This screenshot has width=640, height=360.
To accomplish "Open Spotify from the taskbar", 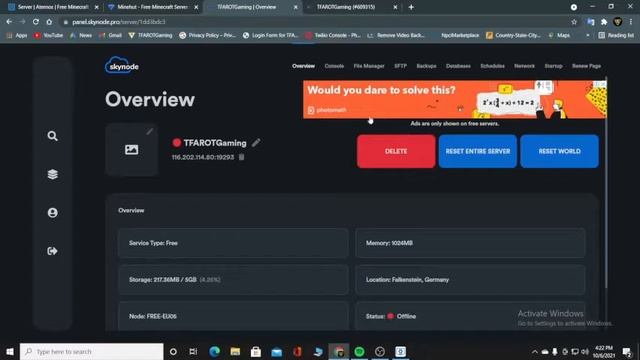I will pyautogui.click(x=359, y=351).
